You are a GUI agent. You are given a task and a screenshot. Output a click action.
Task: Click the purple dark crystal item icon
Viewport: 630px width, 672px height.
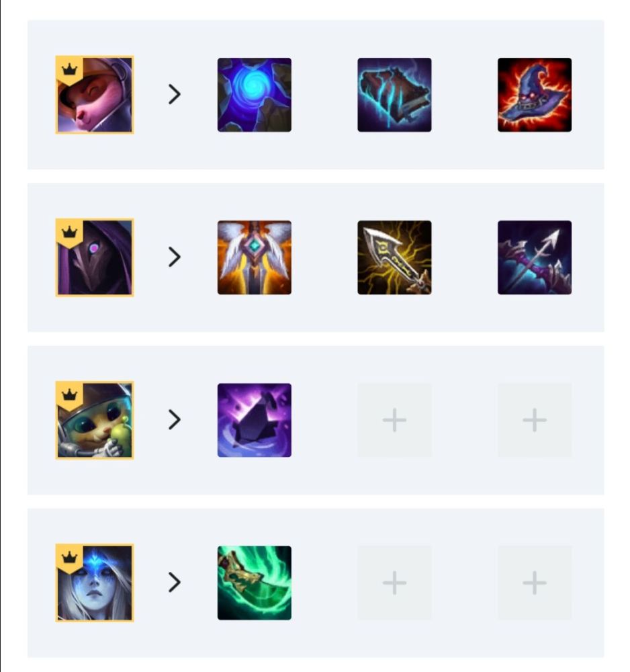[x=255, y=420]
